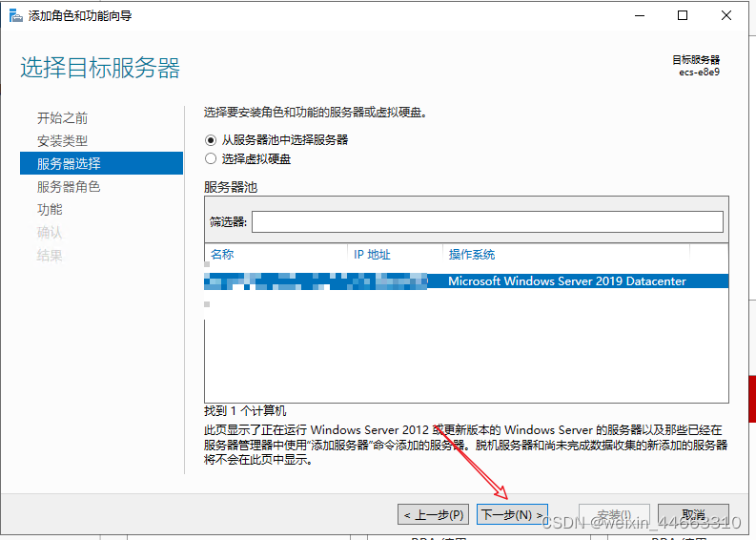Image resolution: width=756 pixels, height=540 pixels.
Task: Click the wizard icon in title bar
Action: [x=15, y=15]
